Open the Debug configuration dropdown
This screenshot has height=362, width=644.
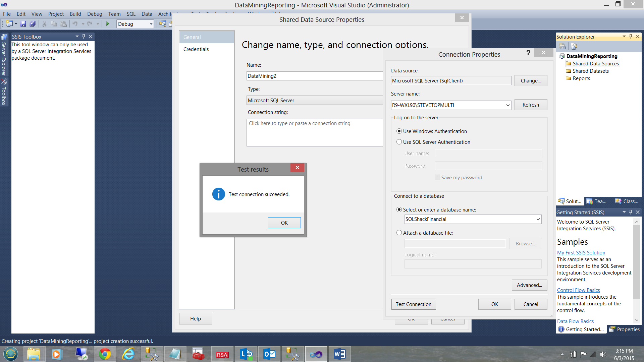pos(151,24)
